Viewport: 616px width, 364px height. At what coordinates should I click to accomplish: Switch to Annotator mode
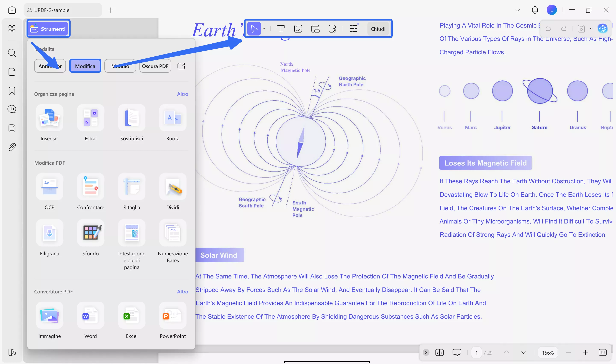click(x=50, y=66)
